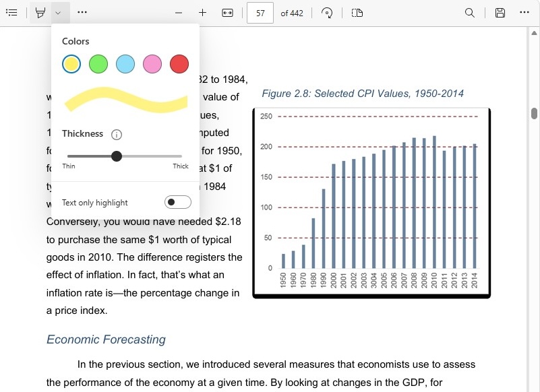Viewport: 540px width, 392px height.
Task: Click the 'Thin' slider label
Action: [69, 166]
